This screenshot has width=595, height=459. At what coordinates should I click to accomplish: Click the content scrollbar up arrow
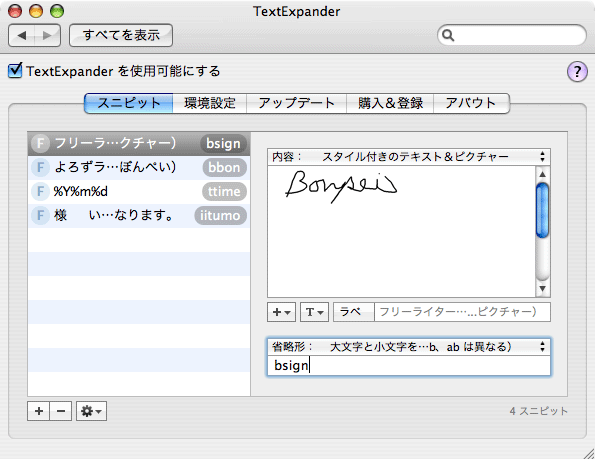pyautogui.click(x=543, y=174)
